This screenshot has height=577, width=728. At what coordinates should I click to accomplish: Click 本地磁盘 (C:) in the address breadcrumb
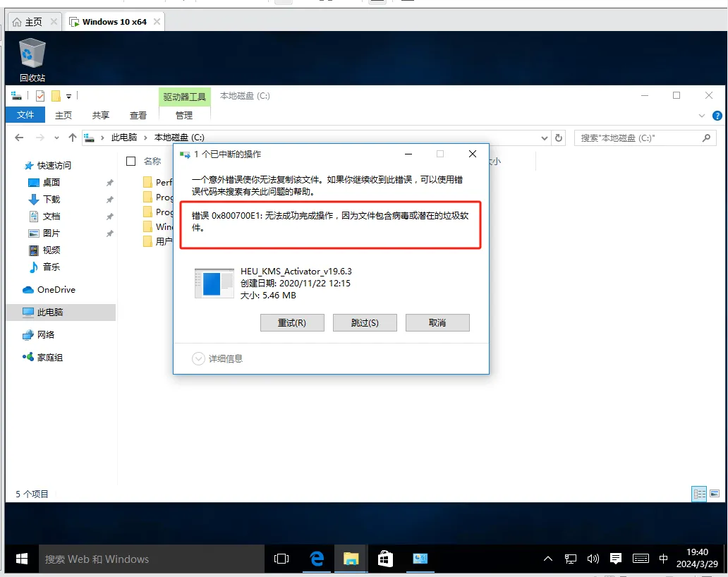[x=179, y=138]
